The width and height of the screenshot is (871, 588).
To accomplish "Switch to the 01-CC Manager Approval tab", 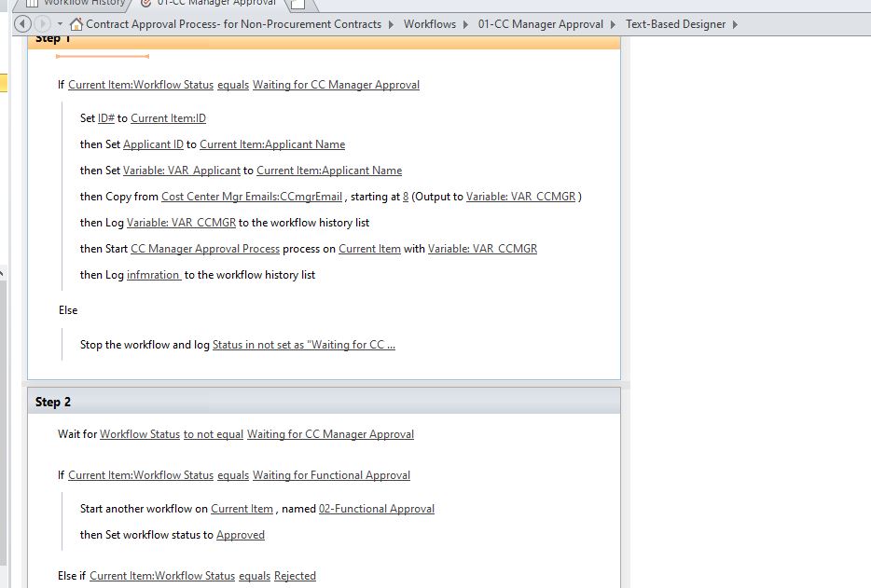I will click(209, 4).
